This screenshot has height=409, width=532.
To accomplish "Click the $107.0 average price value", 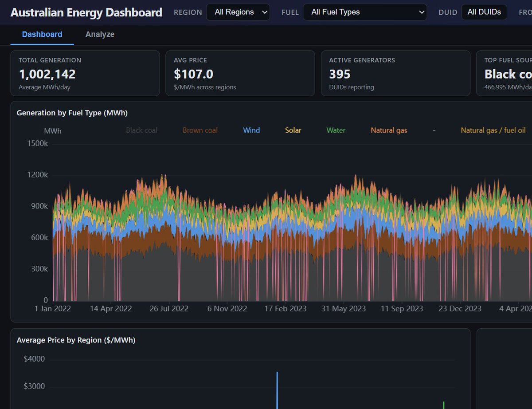I will [193, 74].
